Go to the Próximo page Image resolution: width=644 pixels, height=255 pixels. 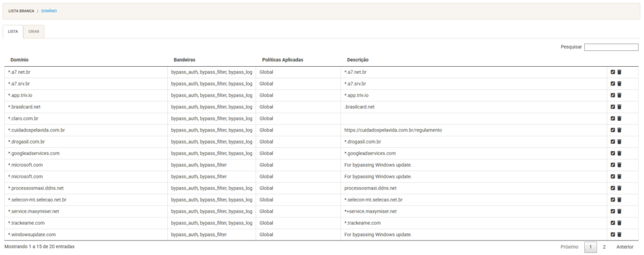pos(569,247)
